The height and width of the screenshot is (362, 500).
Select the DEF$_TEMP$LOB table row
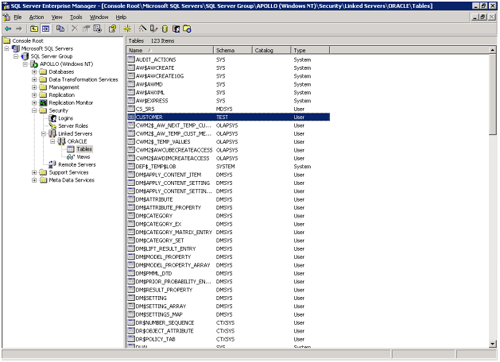click(x=229, y=166)
